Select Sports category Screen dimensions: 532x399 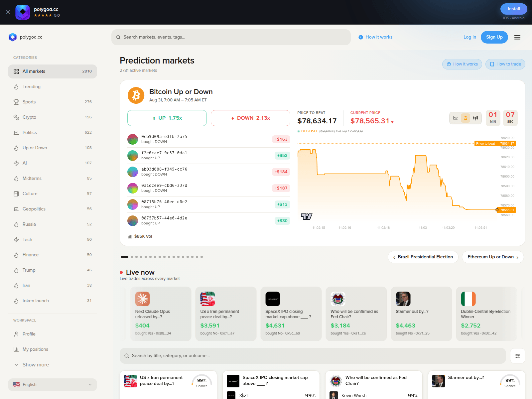[53, 102]
